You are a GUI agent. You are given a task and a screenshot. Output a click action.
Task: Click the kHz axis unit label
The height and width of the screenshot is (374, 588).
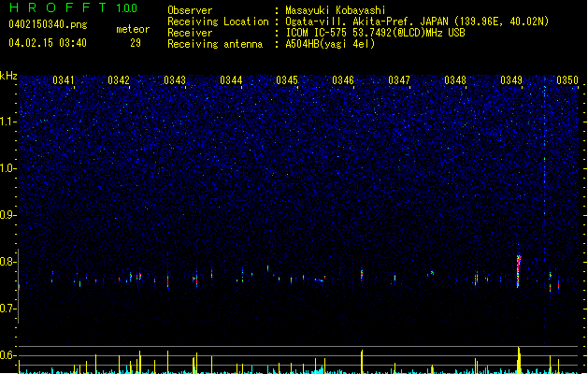pos(8,76)
